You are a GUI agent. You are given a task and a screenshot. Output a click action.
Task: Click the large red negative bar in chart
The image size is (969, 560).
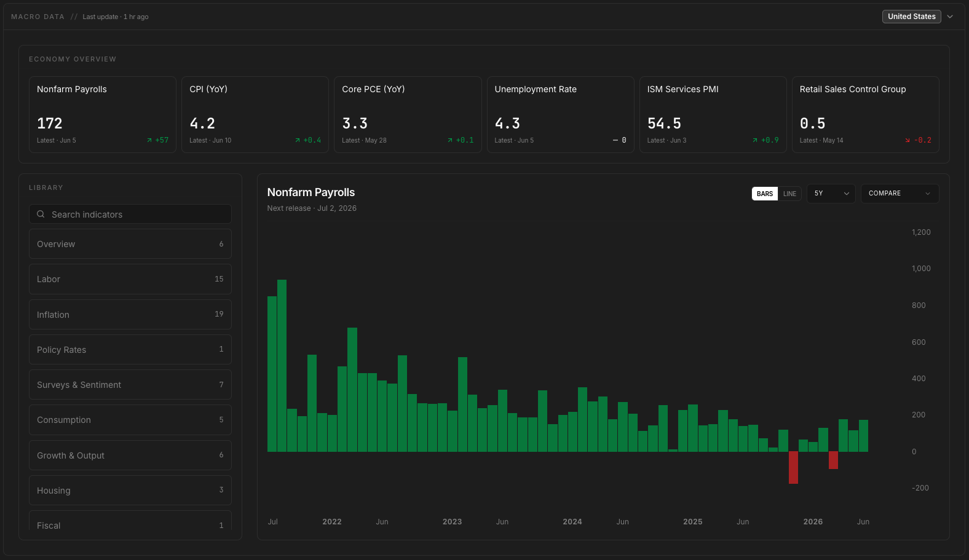pos(793,468)
